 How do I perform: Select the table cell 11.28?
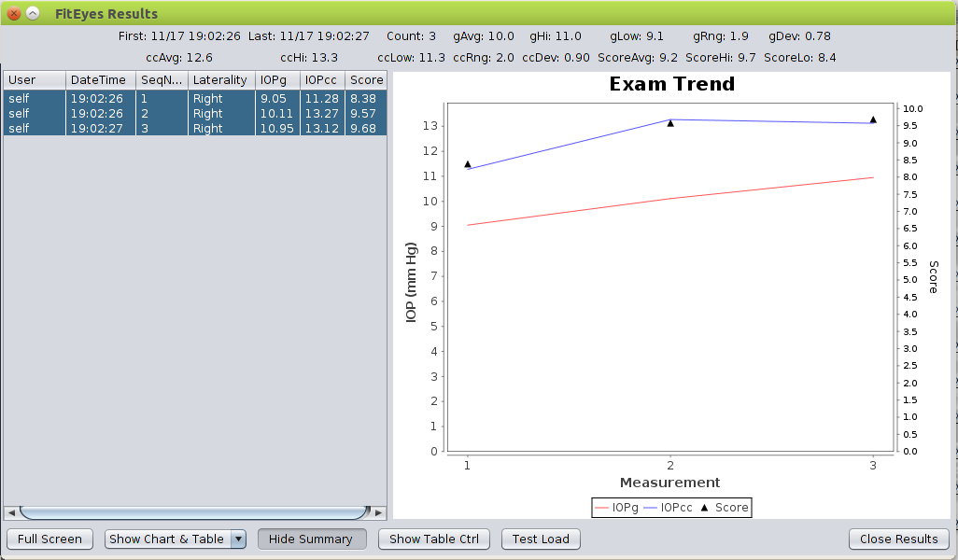click(x=322, y=98)
